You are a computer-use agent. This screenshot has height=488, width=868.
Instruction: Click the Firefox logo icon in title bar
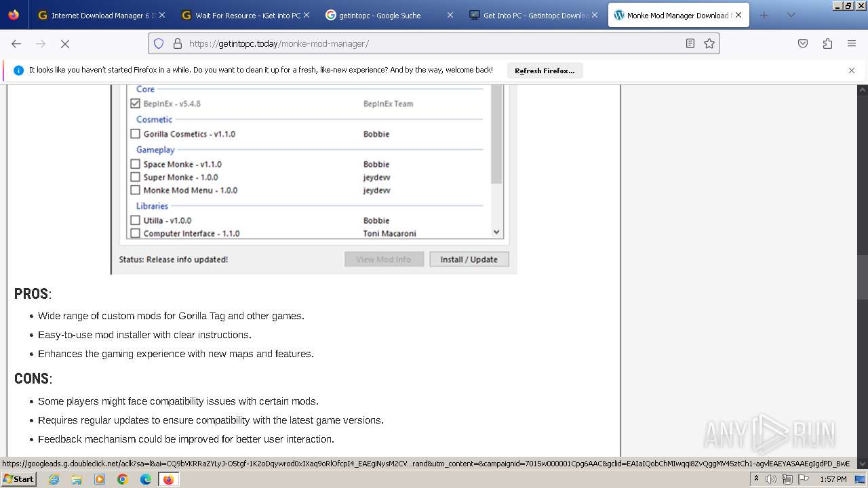point(14,15)
